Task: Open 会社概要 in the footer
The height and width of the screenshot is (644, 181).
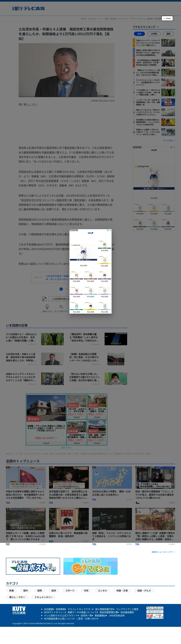Action: click(x=49, y=609)
